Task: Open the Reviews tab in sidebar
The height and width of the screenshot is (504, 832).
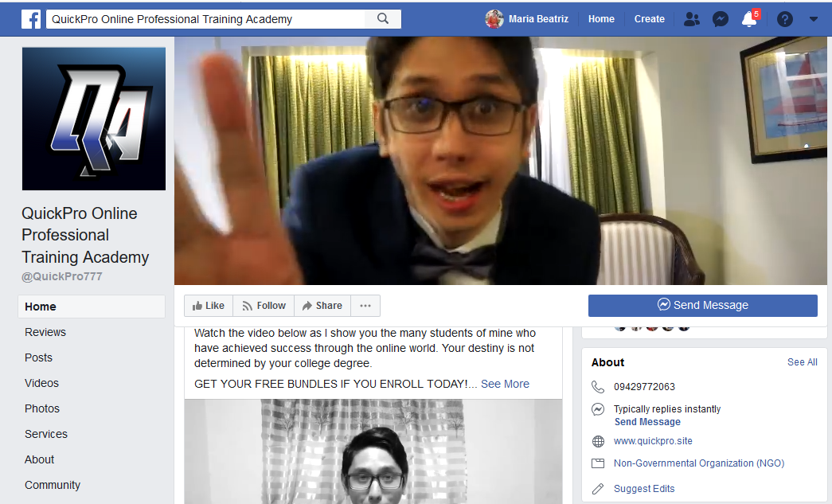Action: [x=45, y=332]
